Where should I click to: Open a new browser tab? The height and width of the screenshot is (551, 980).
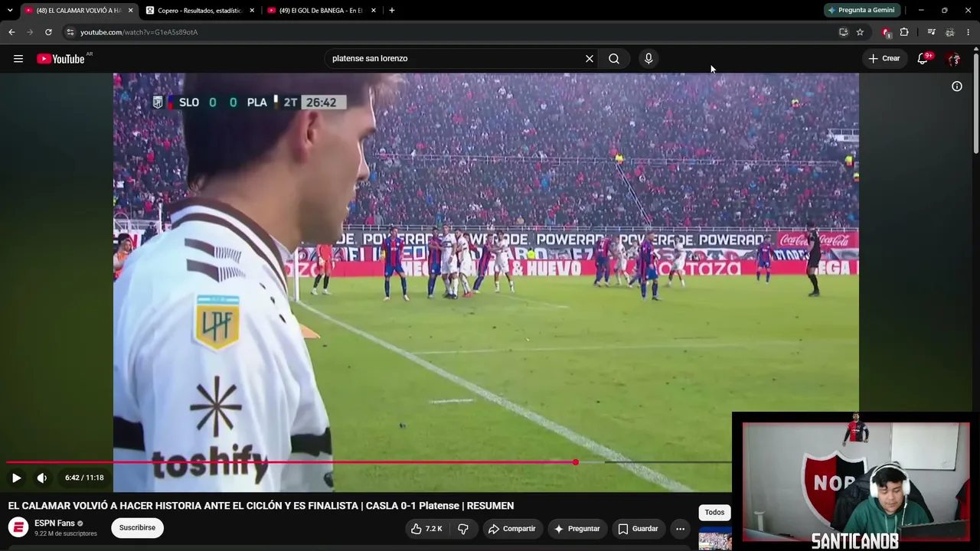[392, 11]
